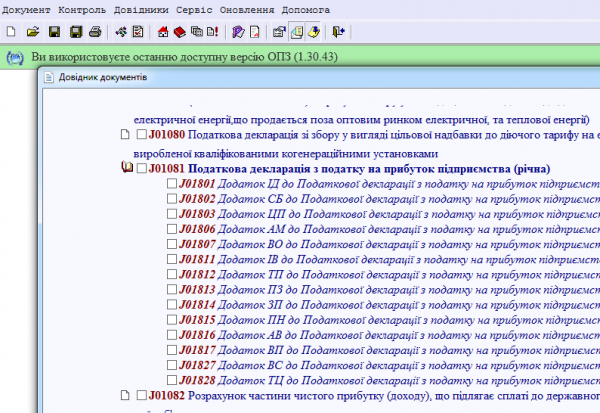Click the page icon beside J01080
This screenshot has height=413, width=600.
tap(125, 134)
